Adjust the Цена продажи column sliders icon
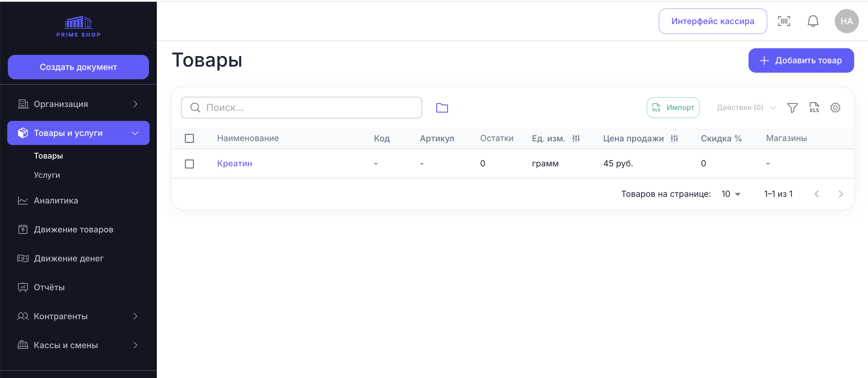The width and height of the screenshot is (868, 378). (x=674, y=138)
